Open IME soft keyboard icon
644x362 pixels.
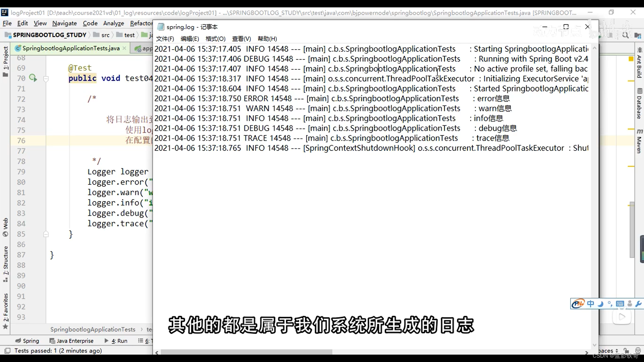click(x=620, y=304)
